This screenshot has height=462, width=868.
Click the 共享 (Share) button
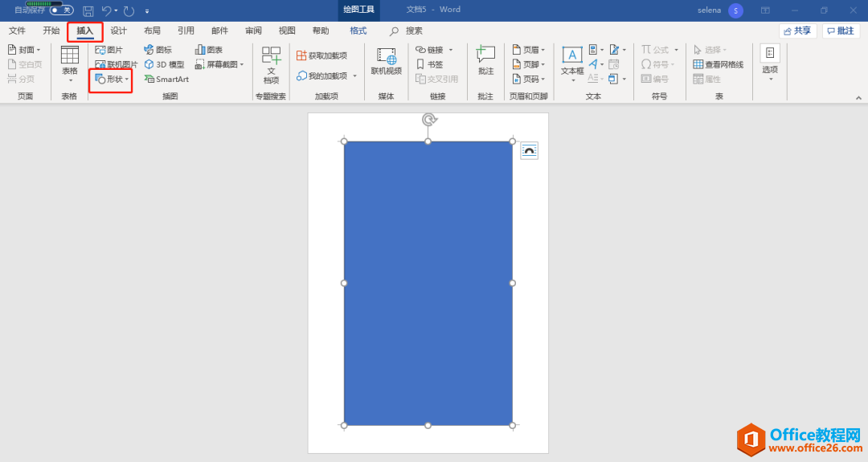(x=797, y=31)
